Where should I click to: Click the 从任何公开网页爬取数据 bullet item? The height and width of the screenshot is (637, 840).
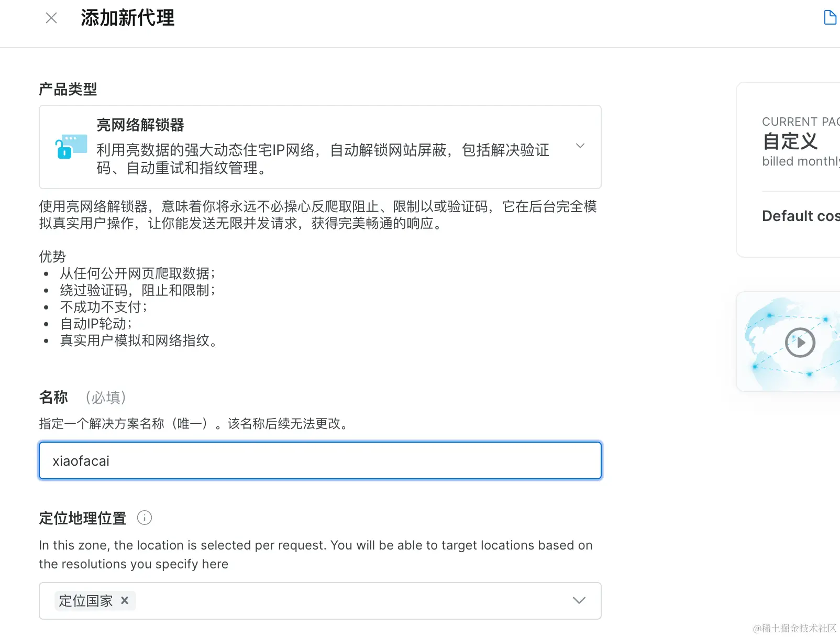pyautogui.click(x=138, y=273)
